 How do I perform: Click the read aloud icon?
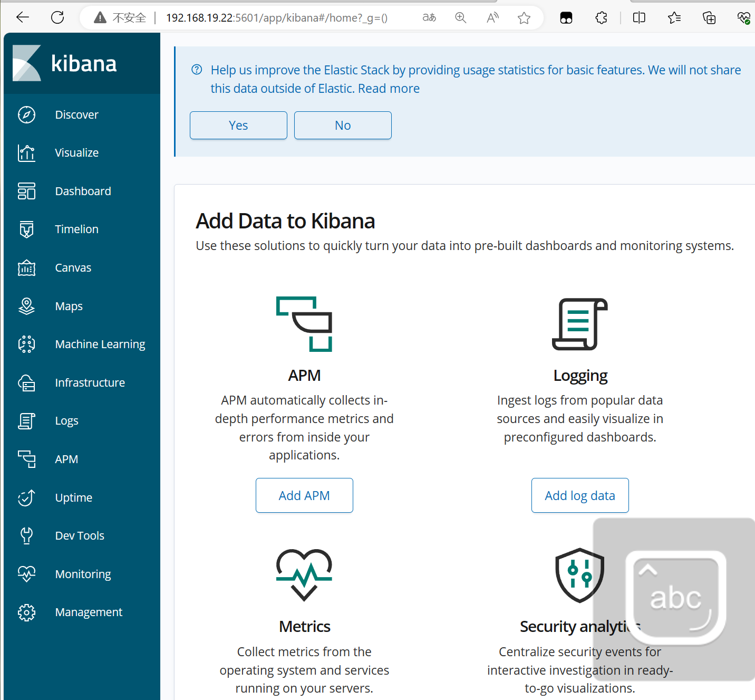(x=492, y=18)
